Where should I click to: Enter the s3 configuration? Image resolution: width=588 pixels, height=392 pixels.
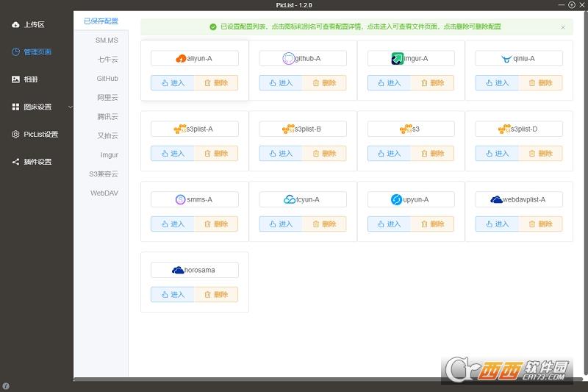(389, 154)
